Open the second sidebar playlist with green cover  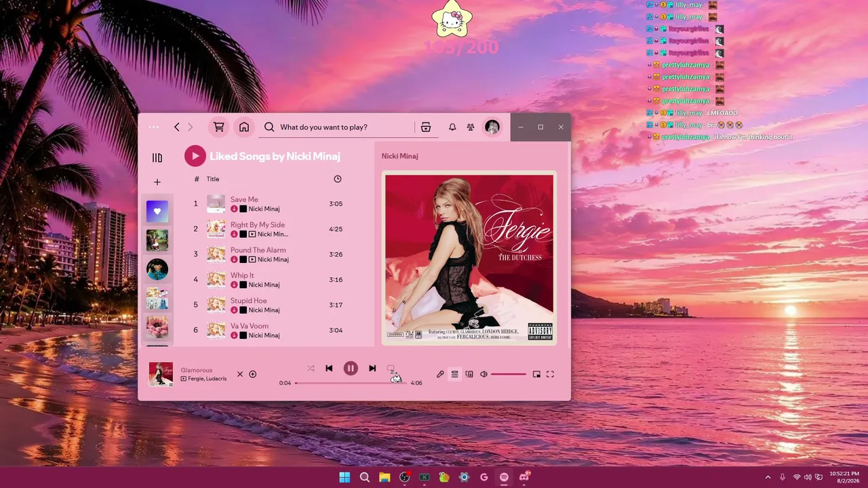point(157,241)
